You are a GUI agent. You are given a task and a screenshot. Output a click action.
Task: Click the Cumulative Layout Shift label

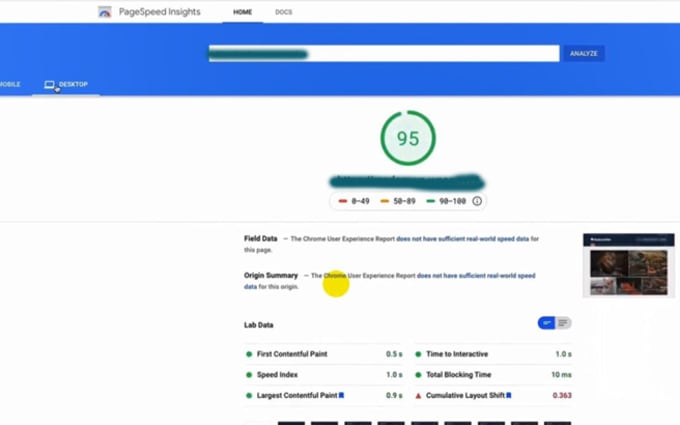[x=465, y=396]
